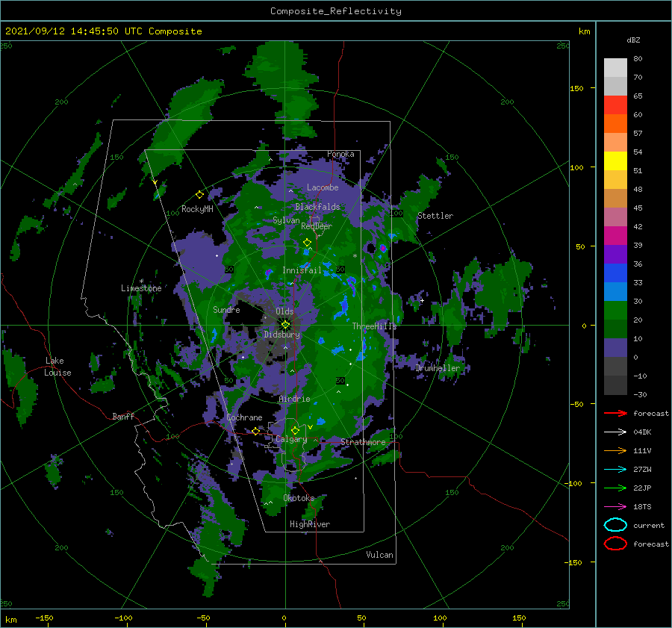Click the Cochrane label
The height and width of the screenshot is (628, 672).
coord(244,417)
